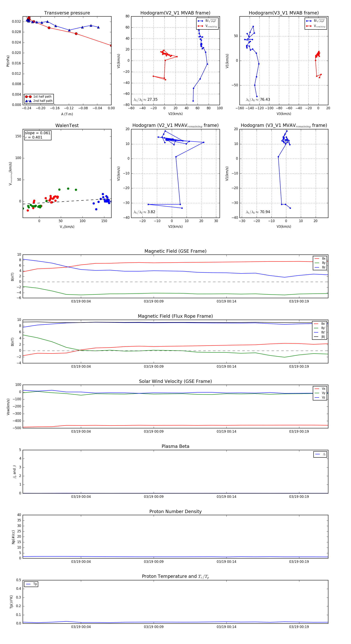The image size is (351, 644).
Task: Click the "Tp(10⁶K)" y-axis label
Action: (x=11, y=602)
